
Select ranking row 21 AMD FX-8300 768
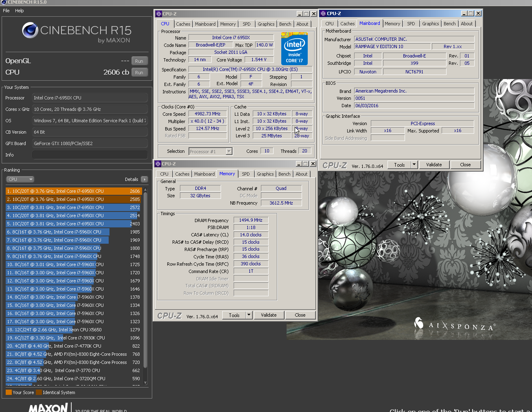pyautogui.click(x=74, y=354)
